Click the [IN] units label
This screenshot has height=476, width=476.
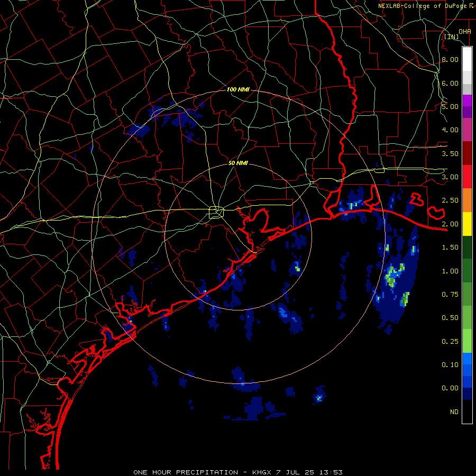click(x=452, y=36)
